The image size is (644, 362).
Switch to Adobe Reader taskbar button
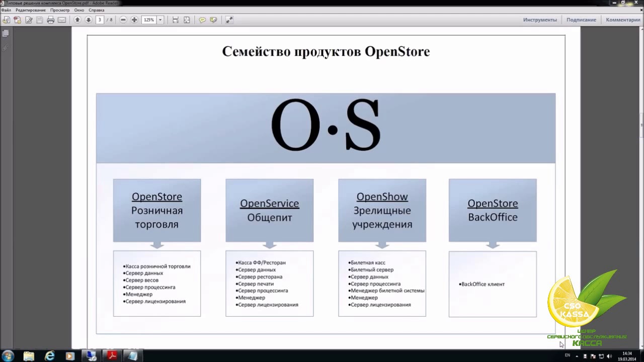click(111, 356)
